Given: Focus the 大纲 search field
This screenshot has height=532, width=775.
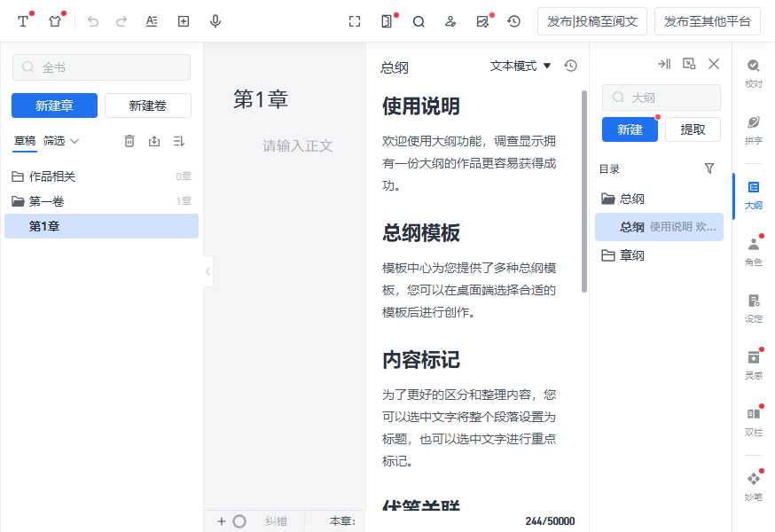Looking at the screenshot, I should pyautogui.click(x=661, y=98).
